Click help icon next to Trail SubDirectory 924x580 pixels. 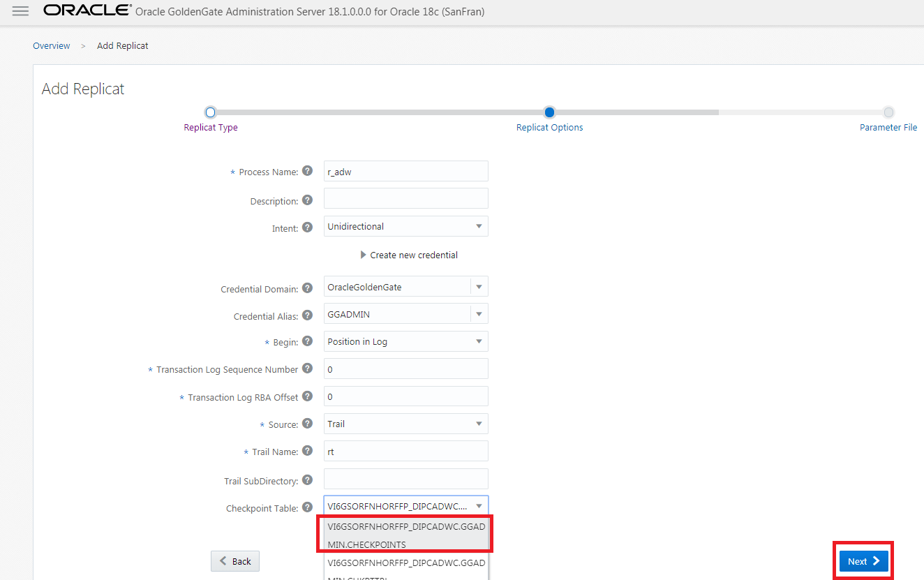coord(308,480)
